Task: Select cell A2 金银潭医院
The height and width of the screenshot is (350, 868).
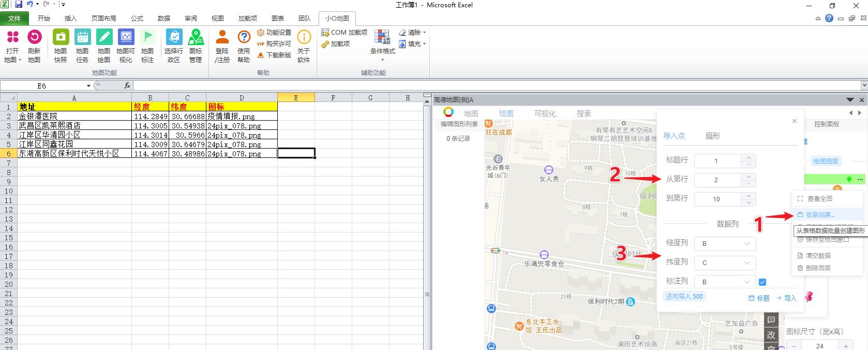Action: pos(74,116)
